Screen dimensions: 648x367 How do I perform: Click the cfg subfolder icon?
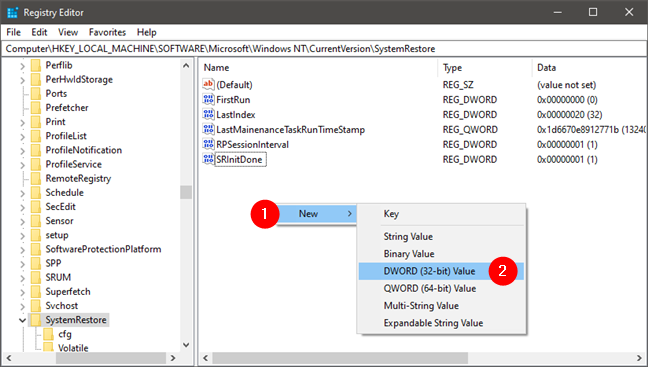pos(48,334)
